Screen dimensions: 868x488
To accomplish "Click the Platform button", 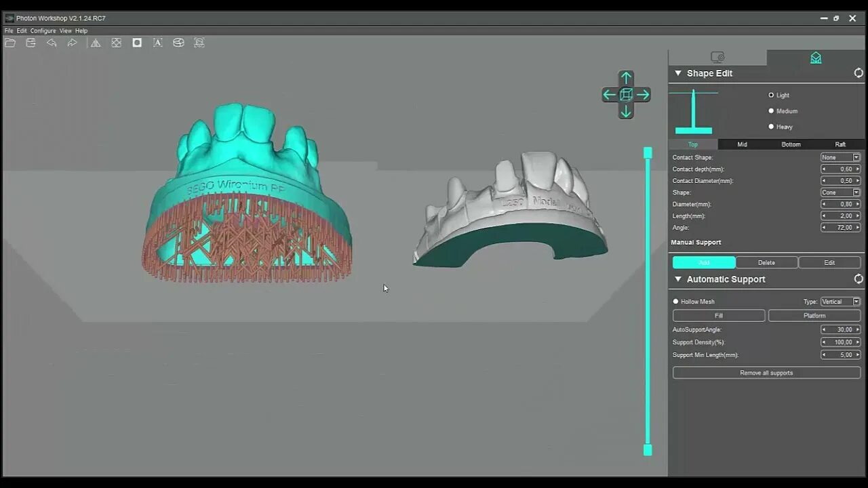I will tap(814, 316).
